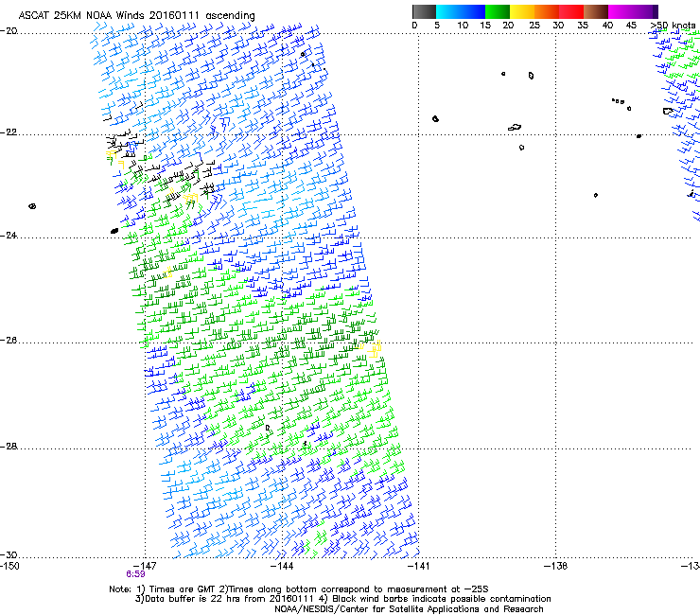
Task: Click the '-138' longitude axis label
Action: (x=556, y=566)
